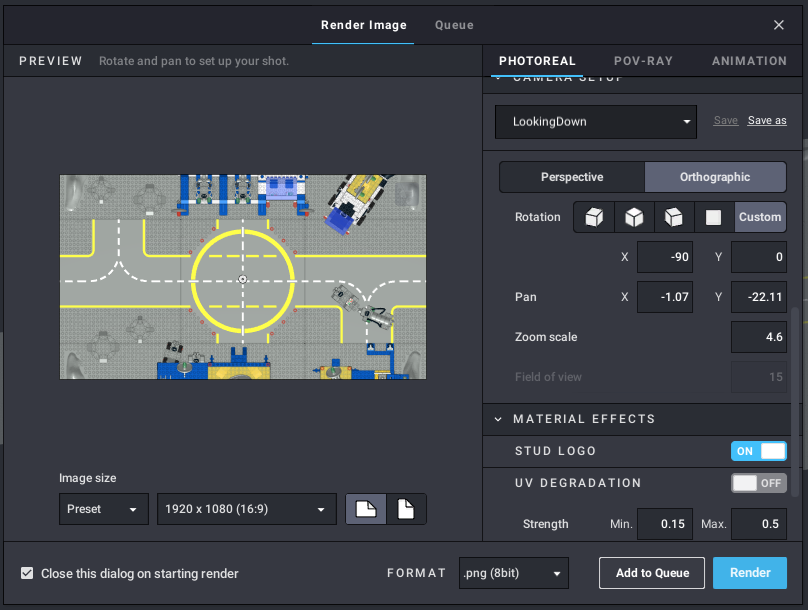Open the Queue tab

(454, 25)
